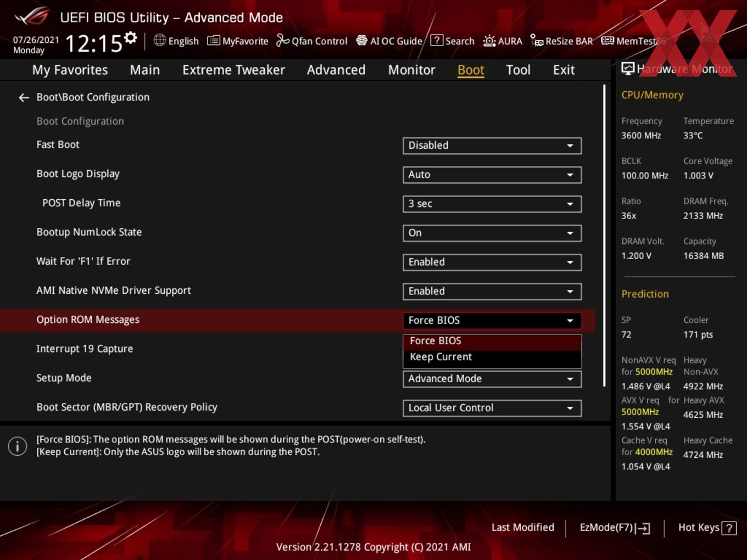The width and height of the screenshot is (747, 560).
Task: Open Boot Sector Recovery Policy dropdown
Action: [x=492, y=408]
